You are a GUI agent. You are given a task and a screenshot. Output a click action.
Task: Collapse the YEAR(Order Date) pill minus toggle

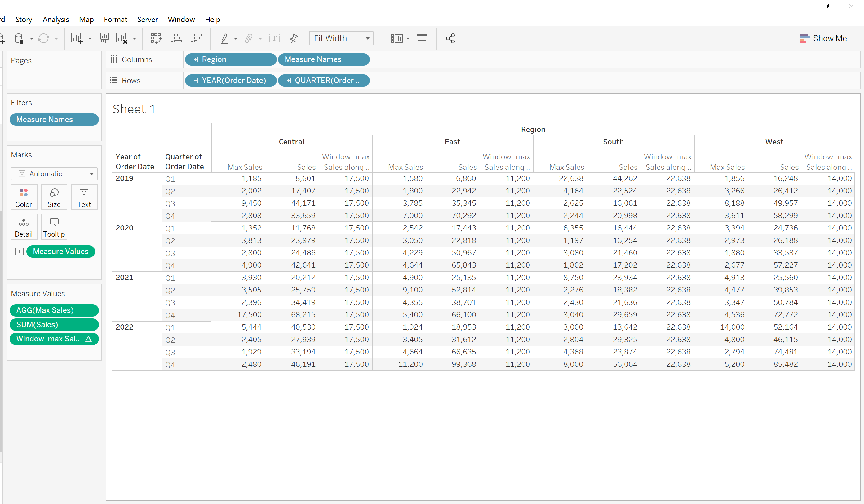(x=195, y=81)
